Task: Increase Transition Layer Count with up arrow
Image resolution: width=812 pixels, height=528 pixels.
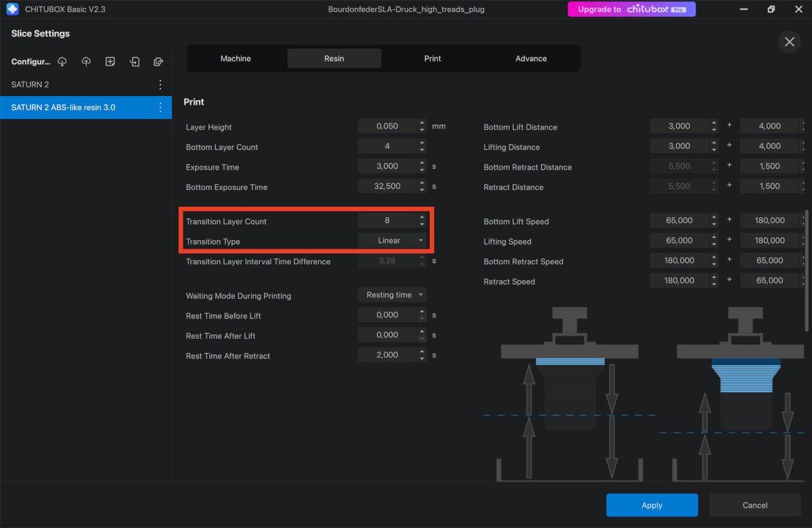Action: 422,216
